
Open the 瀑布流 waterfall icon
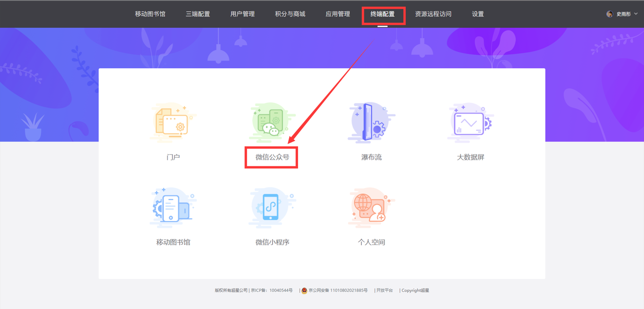click(371, 123)
